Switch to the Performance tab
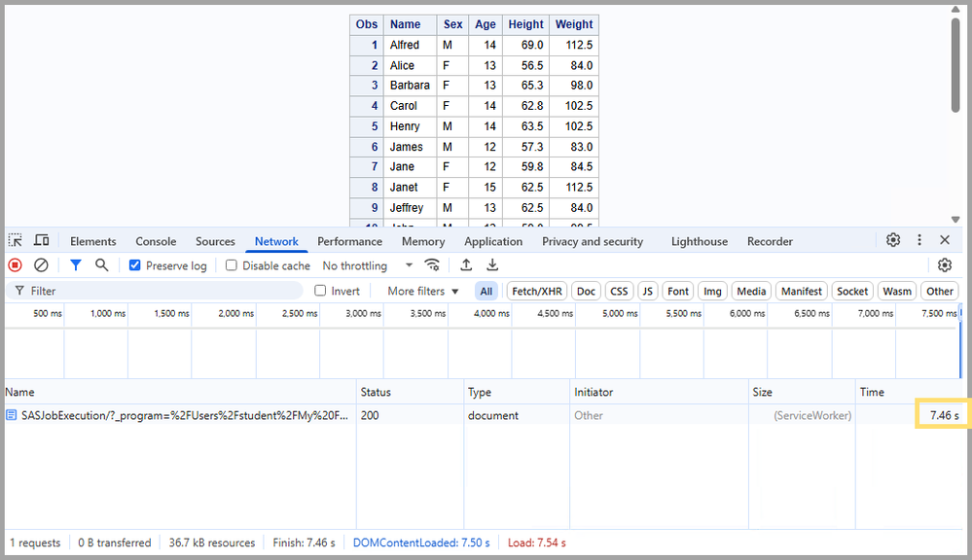 point(349,241)
